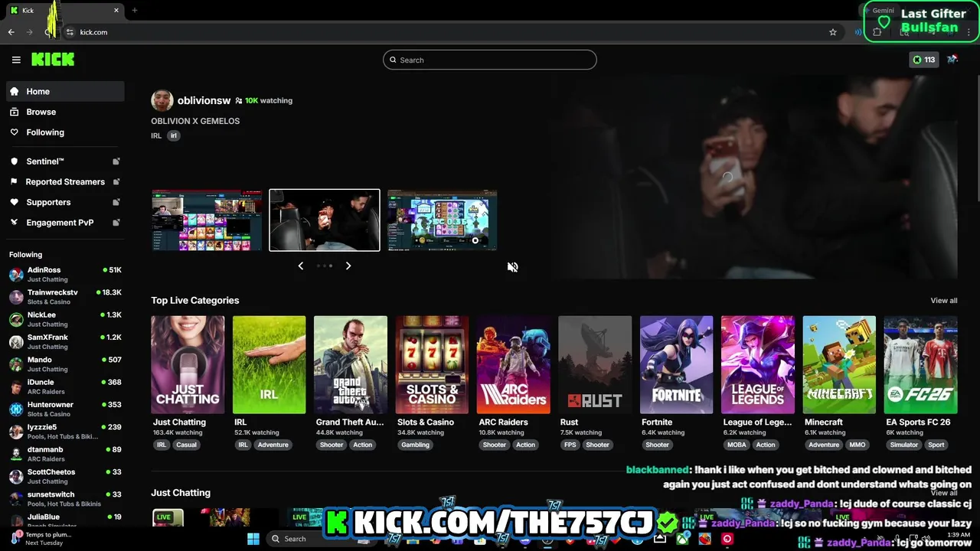This screenshot has height=551, width=980.
Task: Open a new browser tab
Action: (135, 10)
